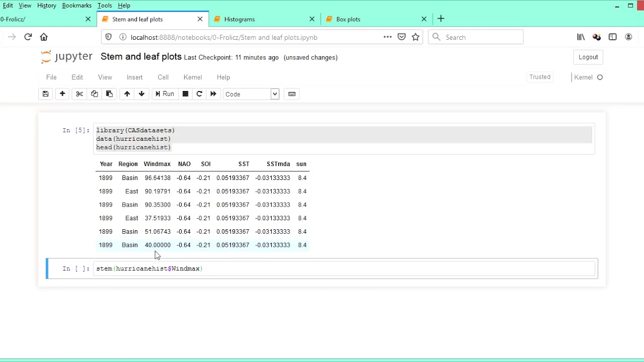This screenshot has height=362, width=644.
Task: Open the Jupyter View menu
Action: click(x=105, y=77)
